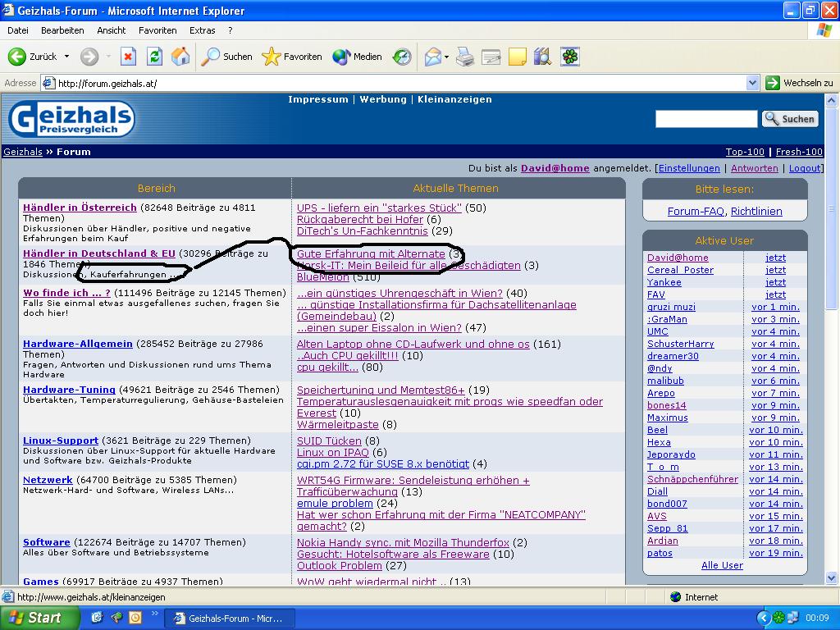Open the Extras menu
The image size is (840, 630).
tap(203, 30)
